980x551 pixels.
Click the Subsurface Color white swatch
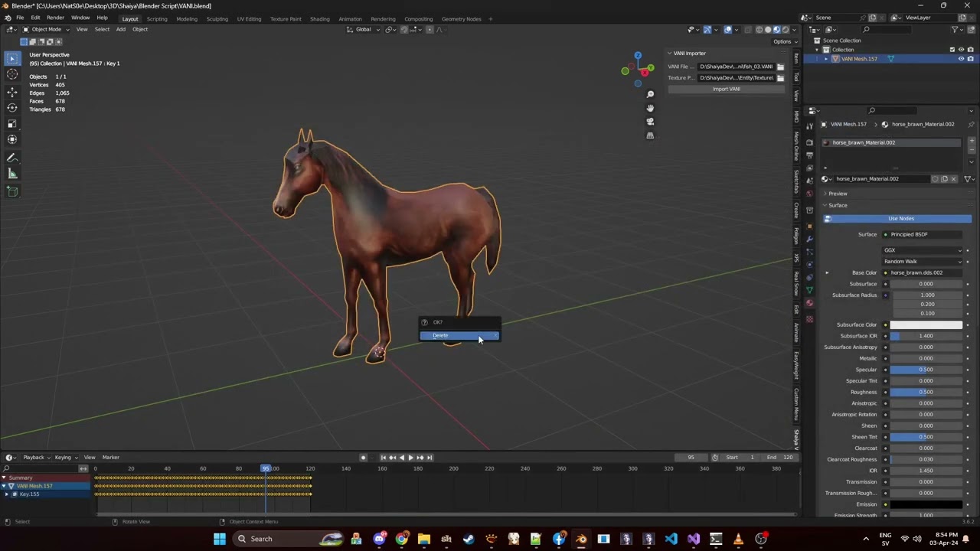(x=926, y=325)
